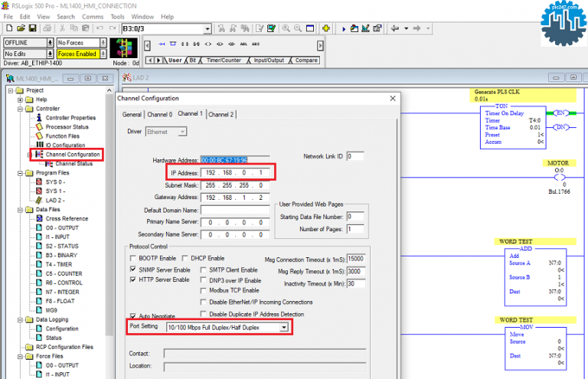Open Processor Status in project tree
Image resolution: width=588 pixels, height=379 pixels.
click(x=67, y=126)
